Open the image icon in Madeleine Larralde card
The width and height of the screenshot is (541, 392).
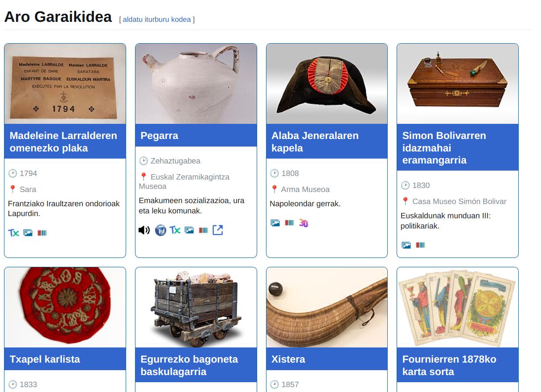click(x=28, y=233)
